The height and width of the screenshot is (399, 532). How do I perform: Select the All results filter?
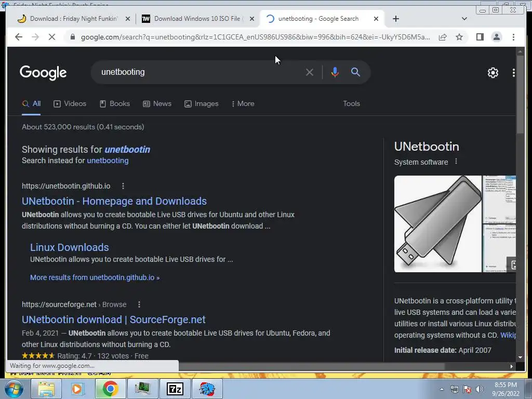click(x=31, y=103)
